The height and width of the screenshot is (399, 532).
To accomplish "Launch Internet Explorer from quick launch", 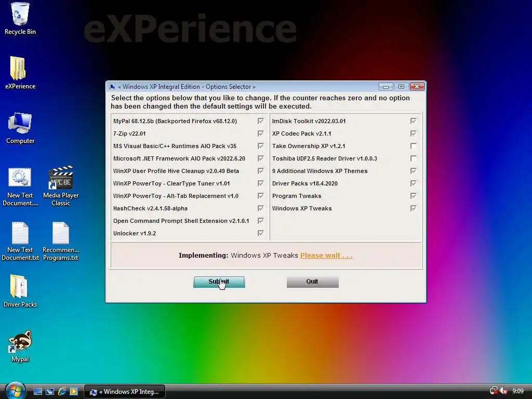I will (x=62, y=392).
